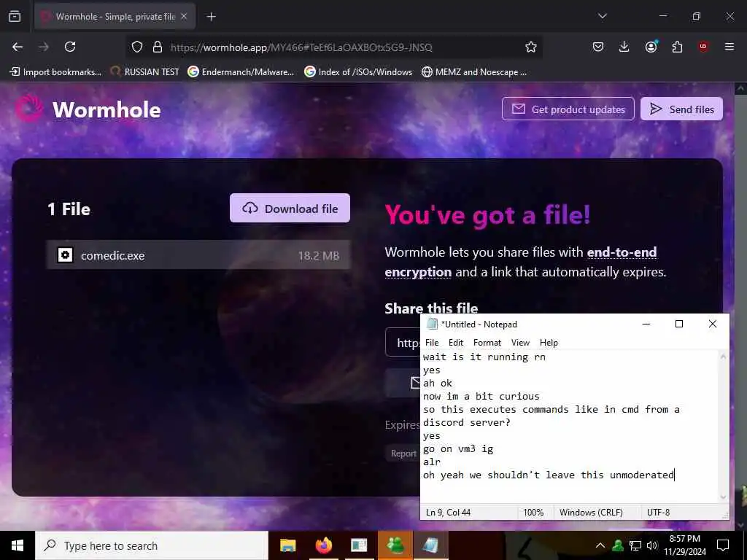The height and width of the screenshot is (560, 747).
Task: Click the Notepad vertical scrollbar down arrow
Action: coord(723,497)
